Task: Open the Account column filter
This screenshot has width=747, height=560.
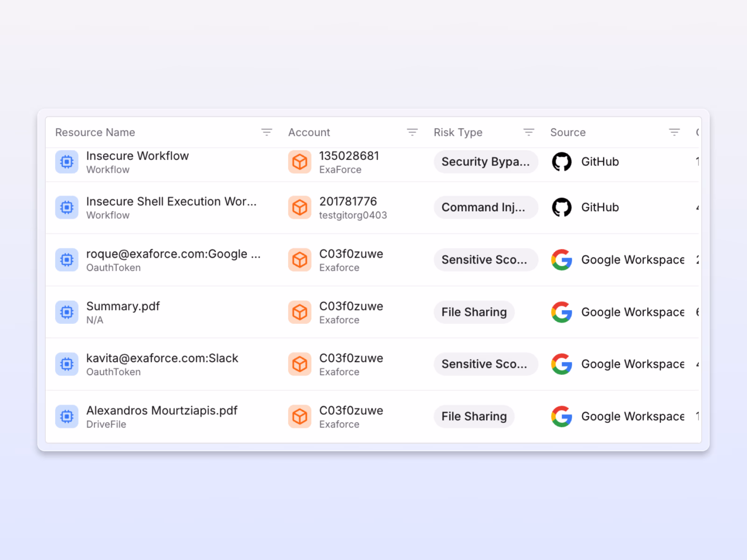Action: (412, 132)
